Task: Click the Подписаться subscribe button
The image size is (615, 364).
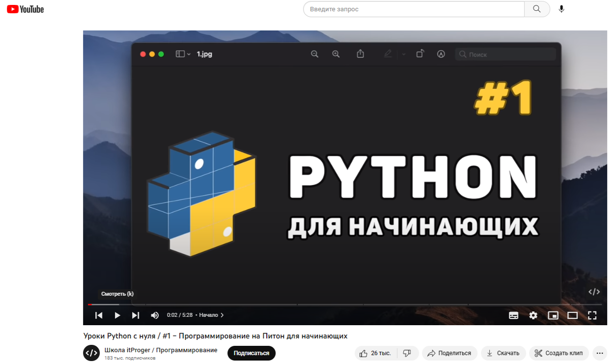Action: [251, 353]
